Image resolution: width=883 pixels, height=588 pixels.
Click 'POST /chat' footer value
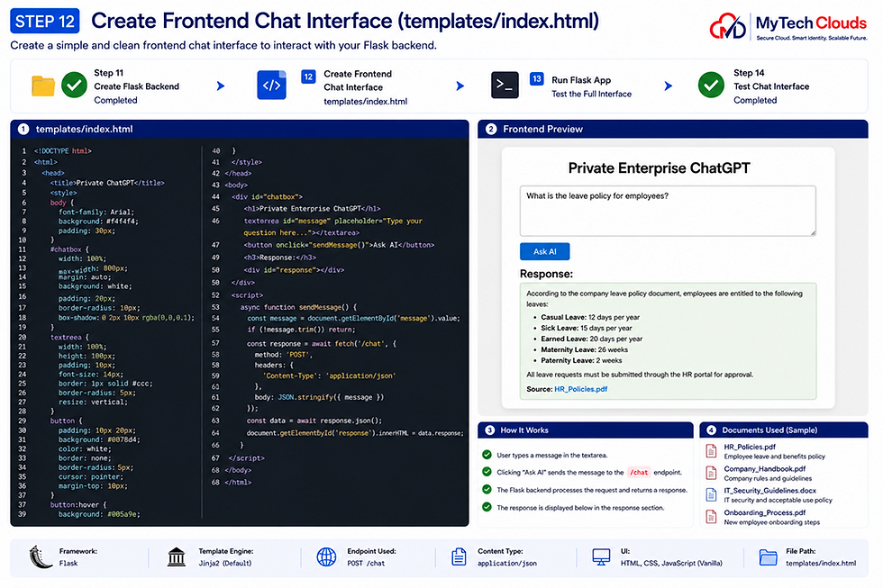pos(366,564)
